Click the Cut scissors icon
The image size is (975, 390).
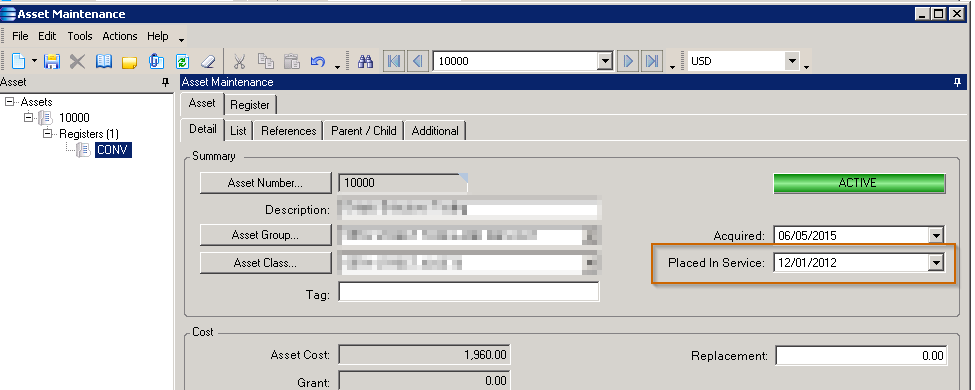pos(239,61)
